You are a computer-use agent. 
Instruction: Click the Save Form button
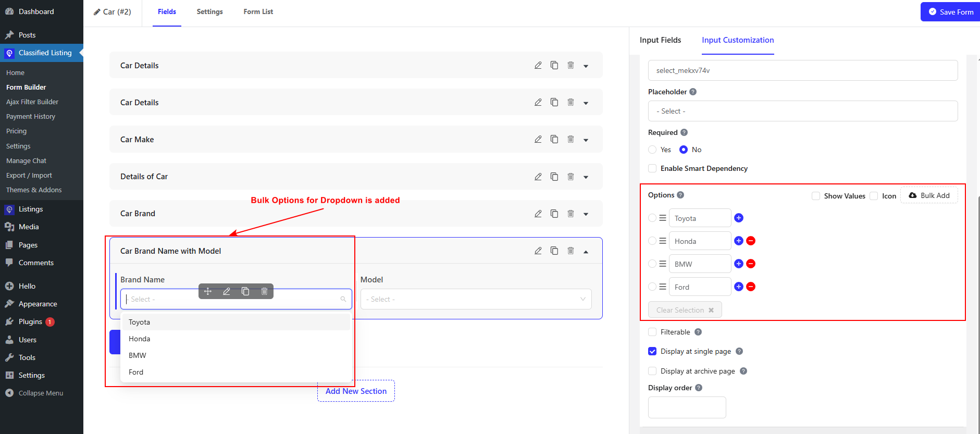tap(951, 11)
